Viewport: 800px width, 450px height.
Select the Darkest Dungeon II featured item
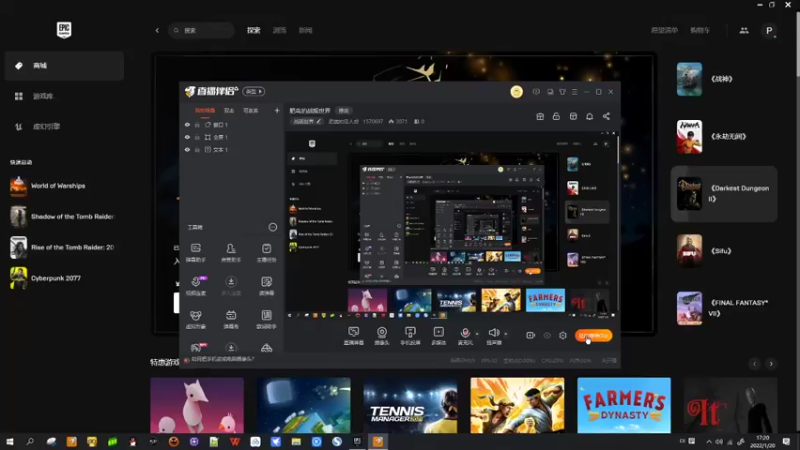click(723, 193)
